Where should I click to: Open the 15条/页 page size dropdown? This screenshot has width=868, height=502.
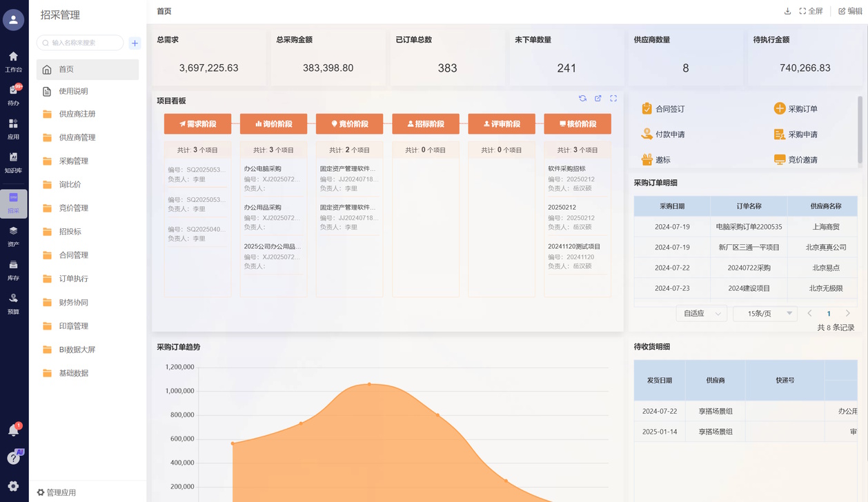pyautogui.click(x=765, y=314)
